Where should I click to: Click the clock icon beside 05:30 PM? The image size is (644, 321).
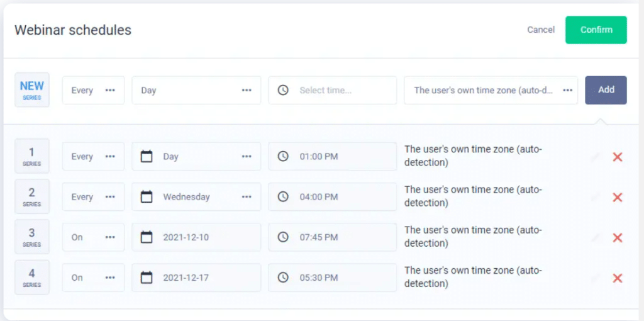283,278
